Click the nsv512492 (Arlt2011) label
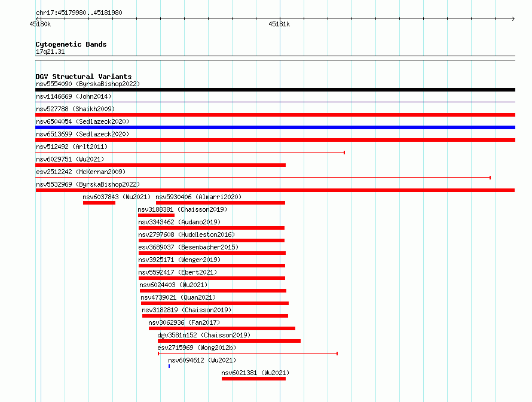532x402 pixels. [72, 147]
